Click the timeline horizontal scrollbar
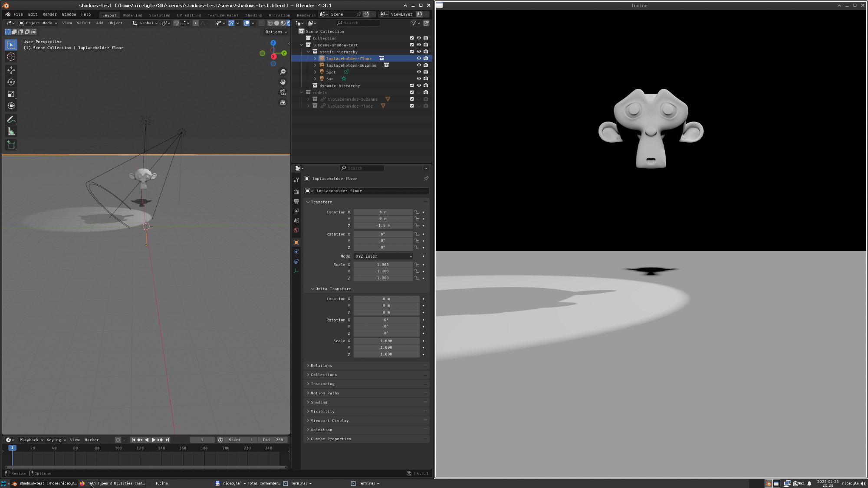868x488 pixels. tap(146, 467)
